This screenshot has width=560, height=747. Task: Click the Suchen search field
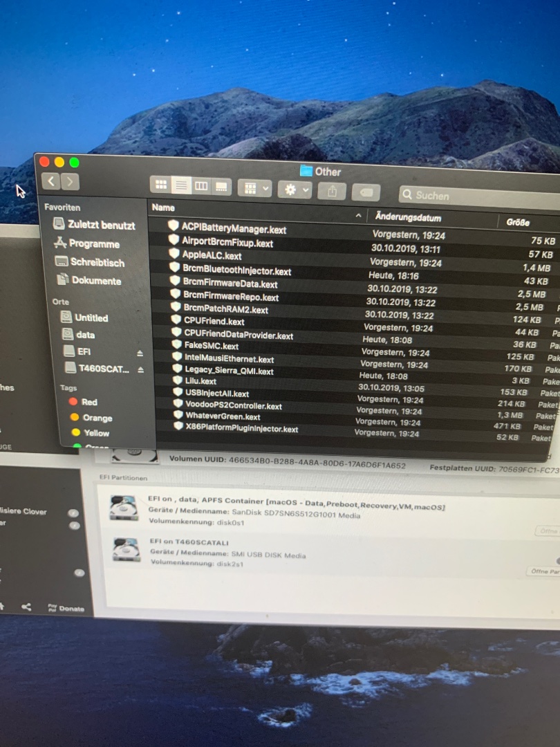[479, 196]
